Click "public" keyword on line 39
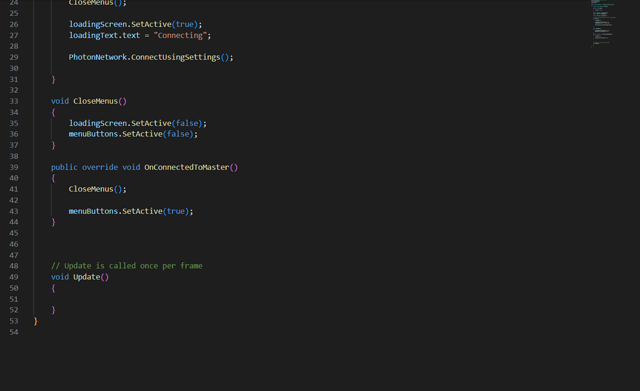 (x=64, y=167)
